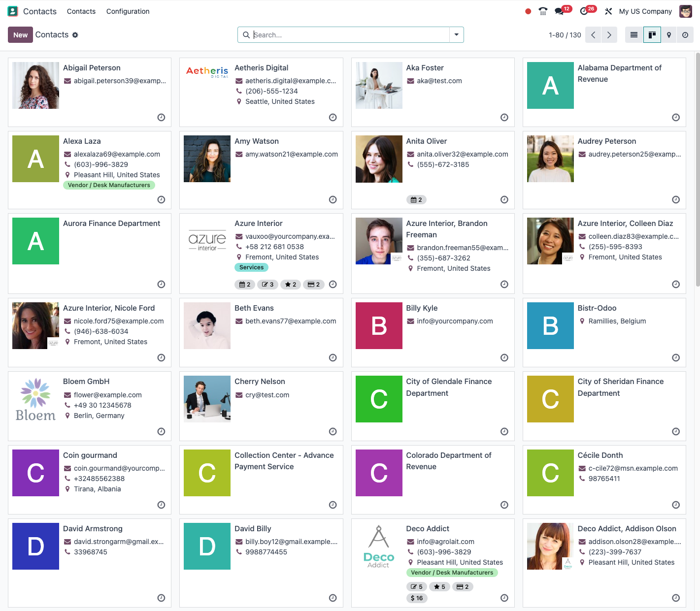Open the Cherry Nelson contact

pyautogui.click(x=261, y=406)
